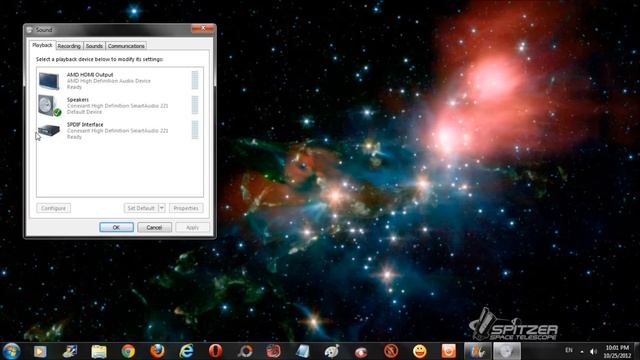
Task: Click the AMD HDMI Output level meter
Action: coord(195,80)
